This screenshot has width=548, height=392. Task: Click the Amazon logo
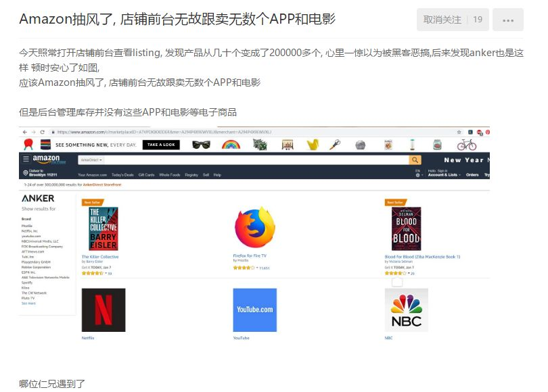49,160
